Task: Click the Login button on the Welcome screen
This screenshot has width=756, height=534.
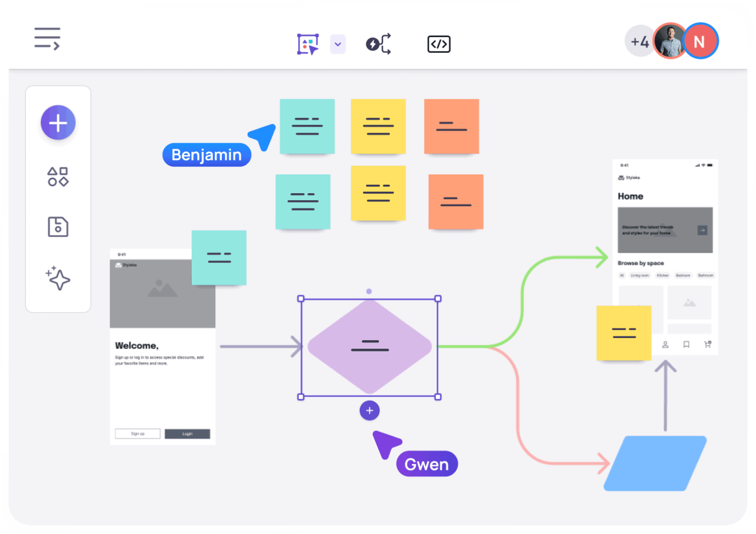Action: point(187,434)
